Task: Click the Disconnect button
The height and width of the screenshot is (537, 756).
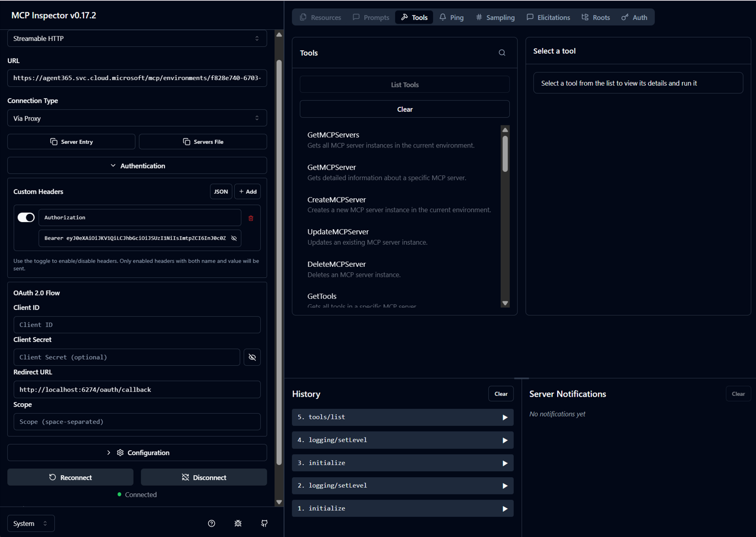Action: coord(204,477)
